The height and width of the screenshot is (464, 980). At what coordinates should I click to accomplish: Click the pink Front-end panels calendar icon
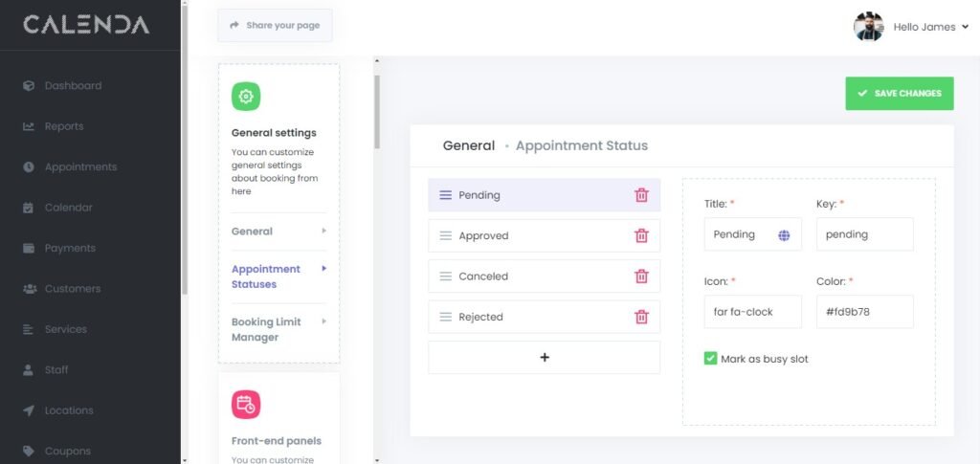coord(246,405)
